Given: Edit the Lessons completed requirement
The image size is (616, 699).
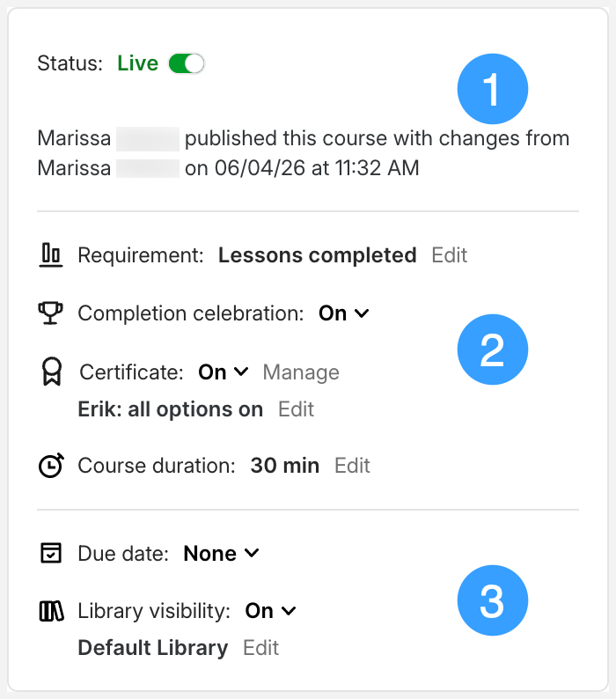Looking at the screenshot, I should (450, 255).
